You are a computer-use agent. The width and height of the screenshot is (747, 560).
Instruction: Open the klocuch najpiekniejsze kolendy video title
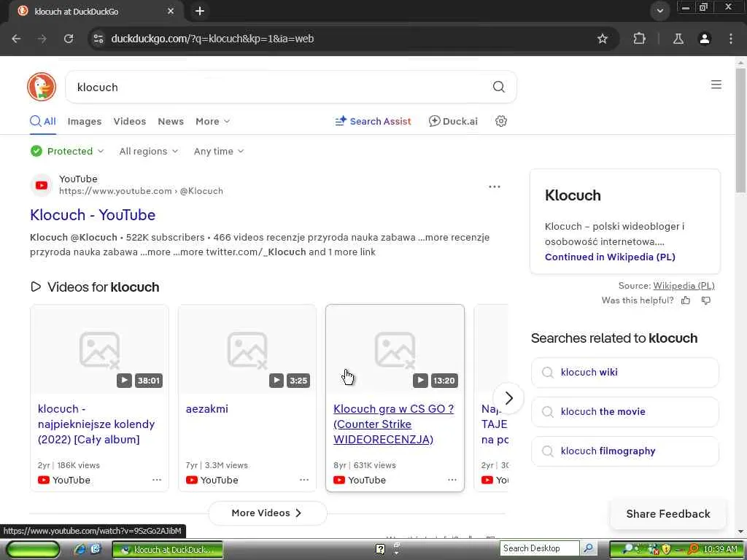point(96,424)
